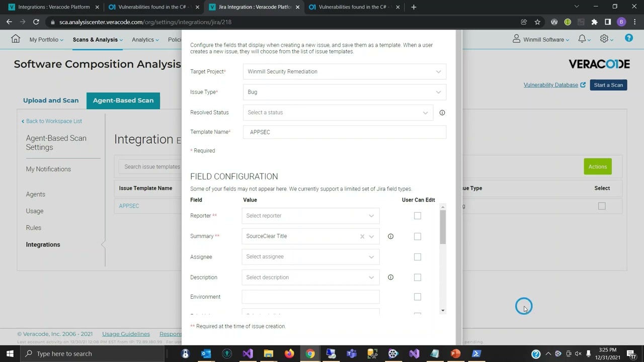The width and height of the screenshot is (644, 362).
Task: Enable User Can Edit for Reporter
Action: coord(418,216)
